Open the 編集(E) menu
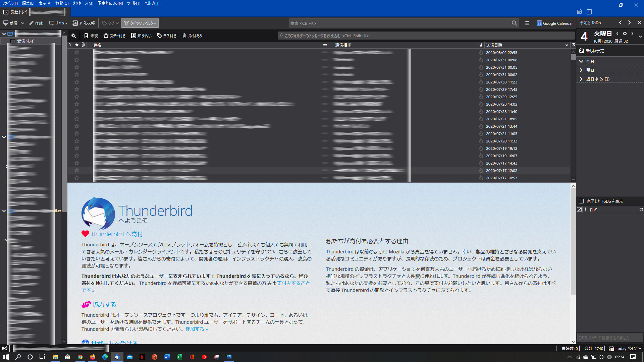644x362 pixels. click(28, 3)
